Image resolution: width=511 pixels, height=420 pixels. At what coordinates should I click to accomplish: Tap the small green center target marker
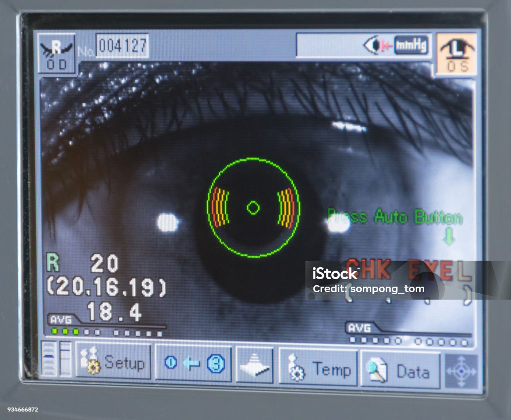(253, 207)
